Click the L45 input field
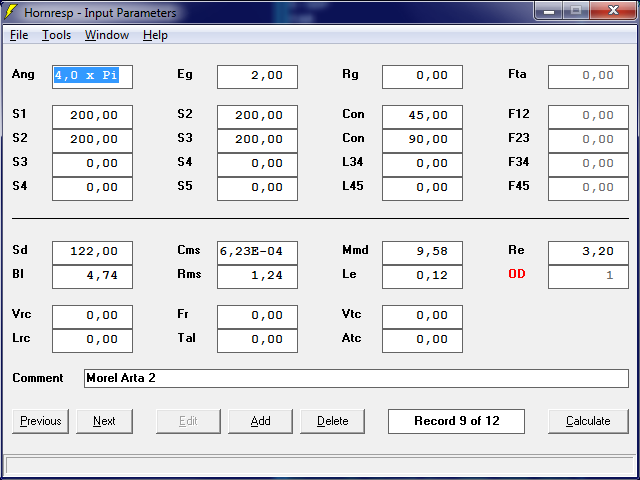Screen dimensions: 640x480 (x=422, y=189)
